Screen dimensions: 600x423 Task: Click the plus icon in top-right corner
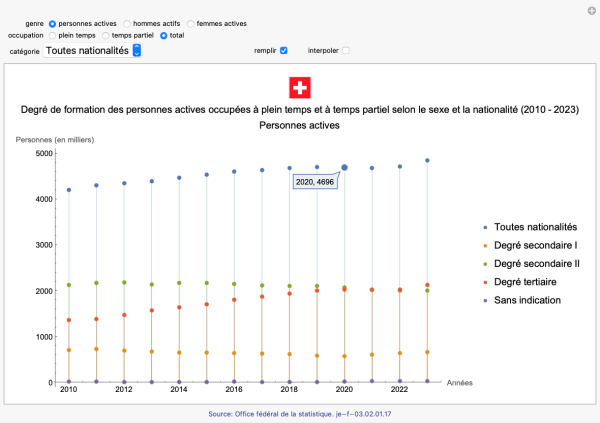pos(590,9)
